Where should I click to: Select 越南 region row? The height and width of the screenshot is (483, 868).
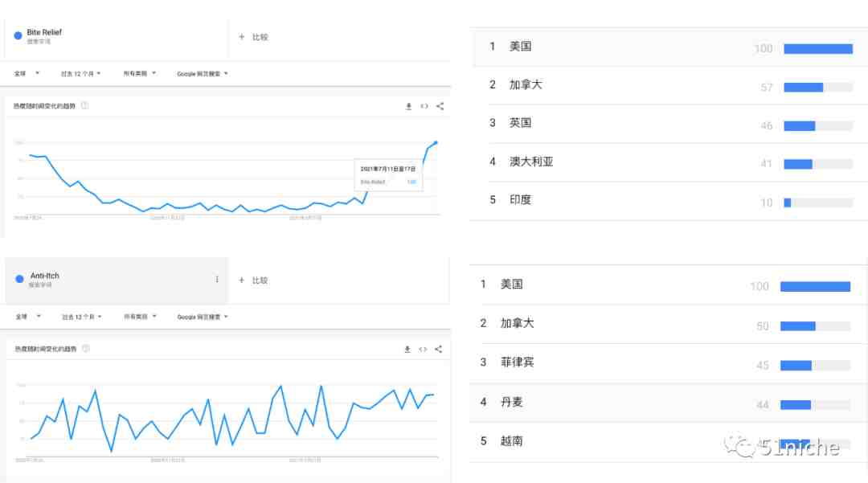point(669,441)
